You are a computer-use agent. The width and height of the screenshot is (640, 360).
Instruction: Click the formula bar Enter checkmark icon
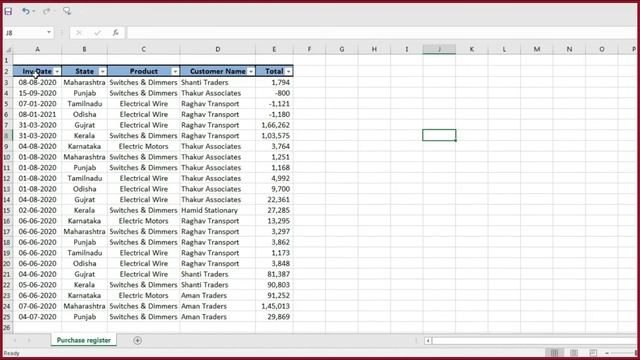(x=97, y=33)
